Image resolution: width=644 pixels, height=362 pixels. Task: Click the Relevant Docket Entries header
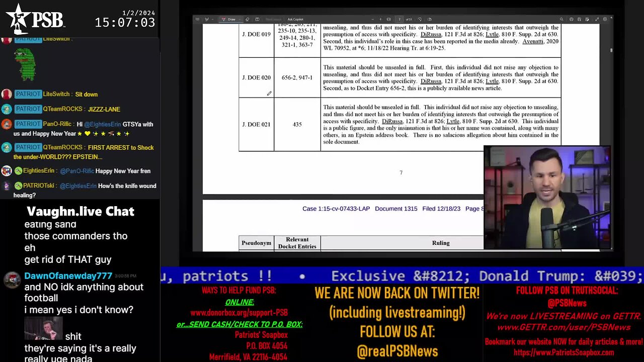tap(297, 243)
